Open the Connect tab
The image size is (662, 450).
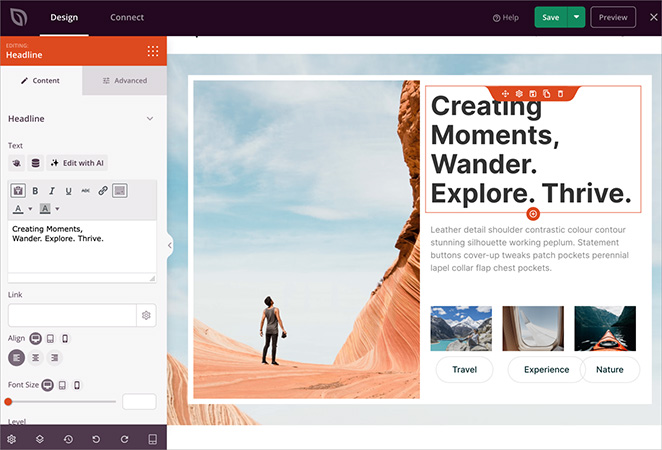pos(127,17)
